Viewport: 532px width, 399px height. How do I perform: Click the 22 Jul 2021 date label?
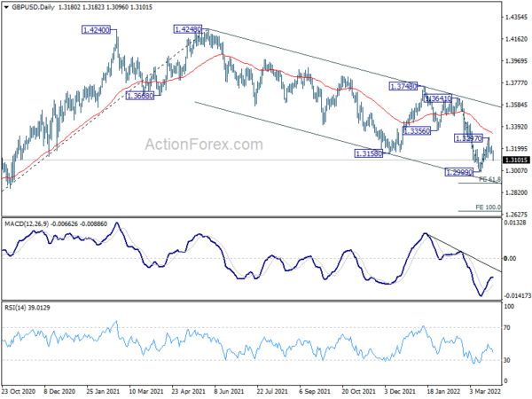point(272,391)
